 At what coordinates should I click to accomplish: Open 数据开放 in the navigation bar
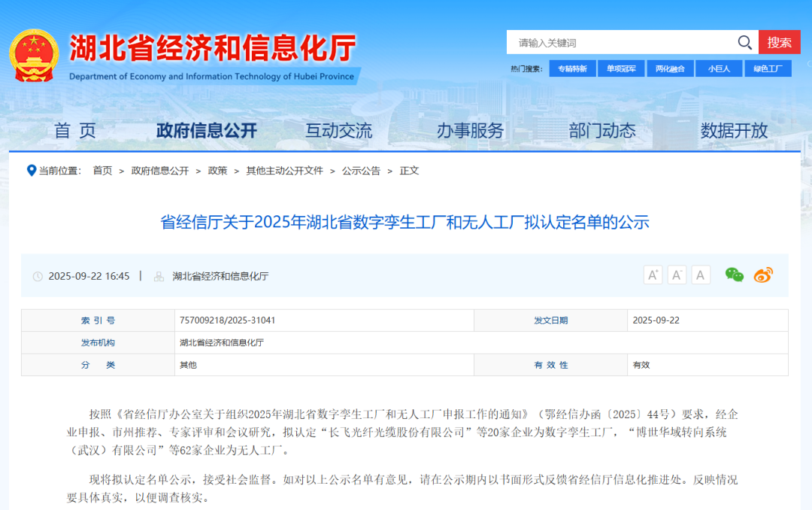coord(734,131)
